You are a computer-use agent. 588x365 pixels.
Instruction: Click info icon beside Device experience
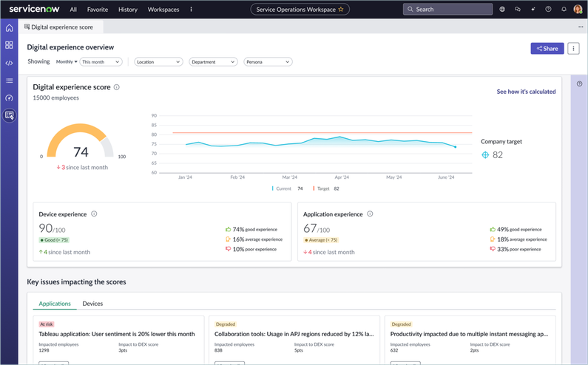click(94, 214)
